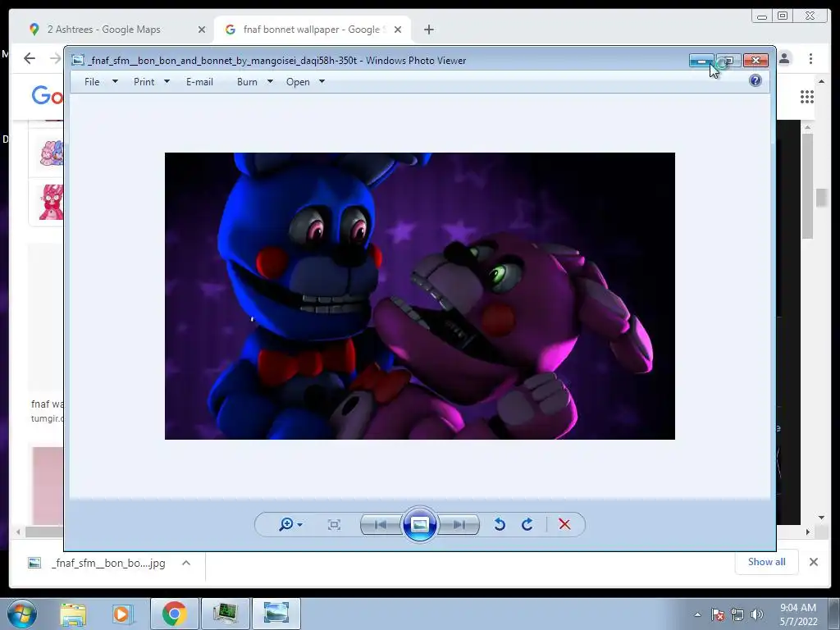
Task: Open Google apps grid
Action: click(807, 97)
